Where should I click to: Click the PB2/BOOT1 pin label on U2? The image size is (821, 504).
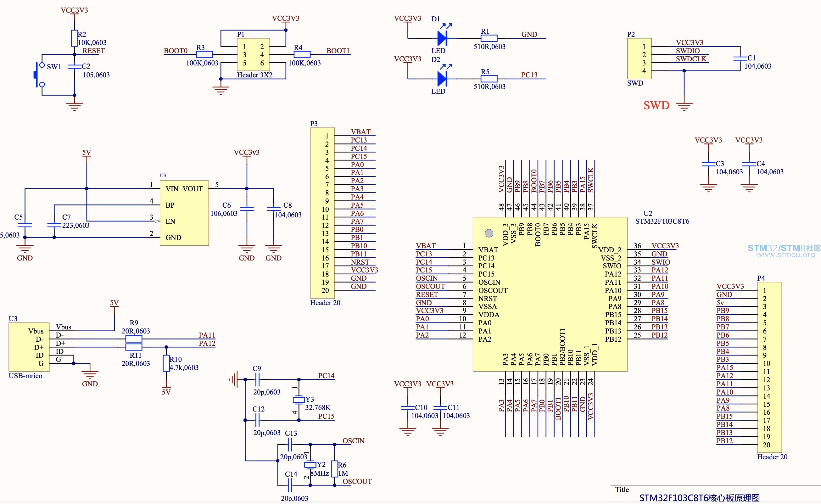click(562, 347)
